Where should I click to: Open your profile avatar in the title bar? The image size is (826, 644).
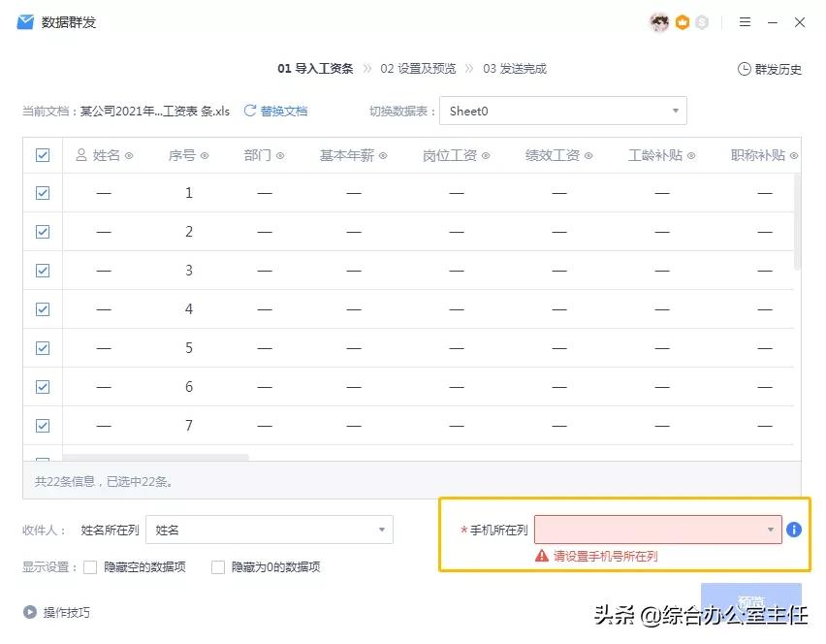point(658,22)
